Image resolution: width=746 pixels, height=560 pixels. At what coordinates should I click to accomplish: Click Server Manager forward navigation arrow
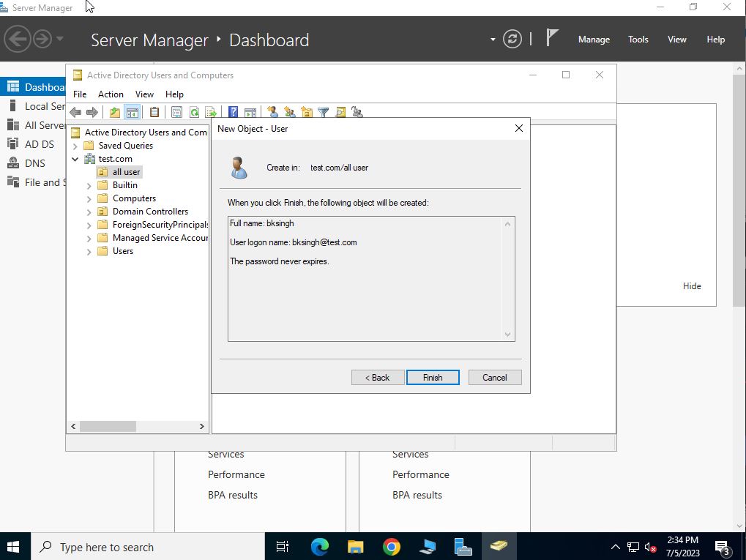[42, 39]
